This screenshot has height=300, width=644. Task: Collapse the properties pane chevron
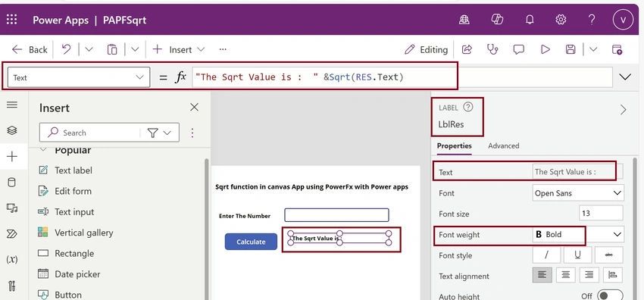(624, 110)
